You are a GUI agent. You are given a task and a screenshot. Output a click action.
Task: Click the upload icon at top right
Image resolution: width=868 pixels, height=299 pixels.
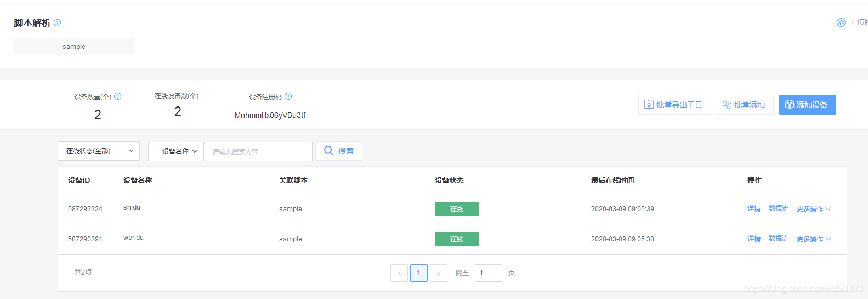click(x=841, y=22)
